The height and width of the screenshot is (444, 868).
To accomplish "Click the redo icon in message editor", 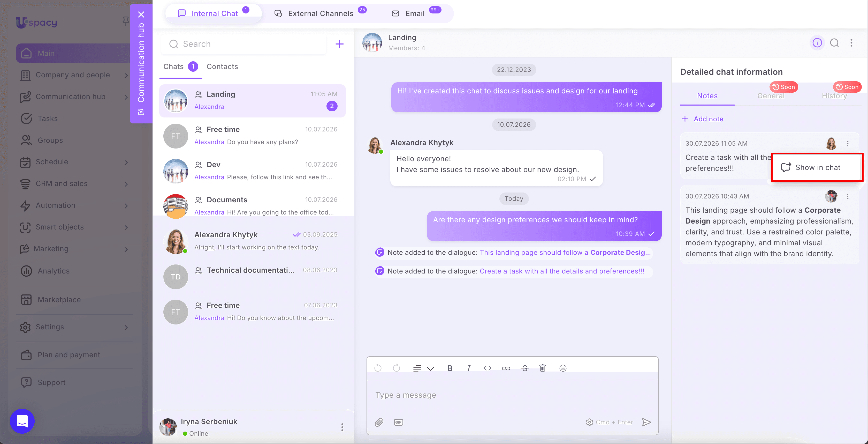I will 397,368.
